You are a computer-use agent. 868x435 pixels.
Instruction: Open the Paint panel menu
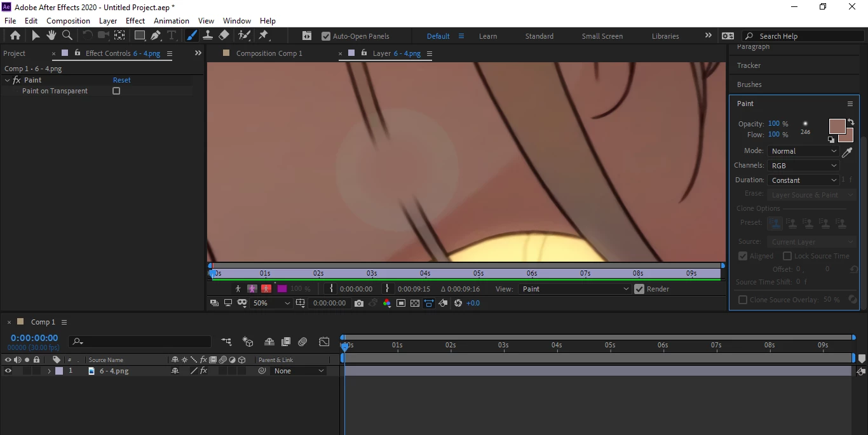(850, 104)
